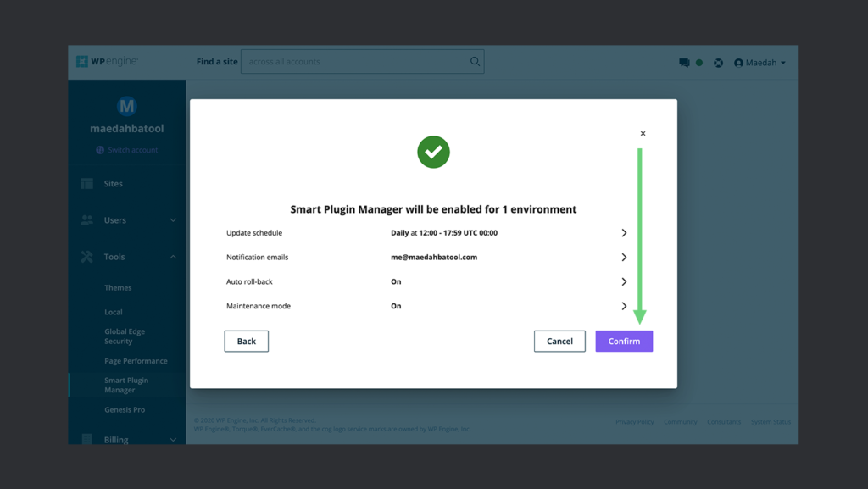This screenshot has height=489, width=868.
Task: Click the Users icon in the sidebar
Action: (87, 219)
